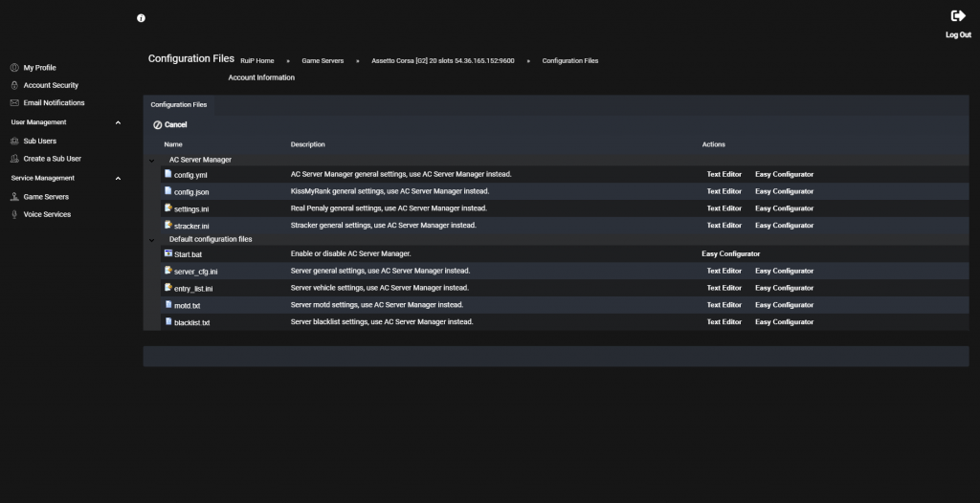Click the Email Notifications envelope icon
This screenshot has height=503, width=980.
(x=14, y=102)
